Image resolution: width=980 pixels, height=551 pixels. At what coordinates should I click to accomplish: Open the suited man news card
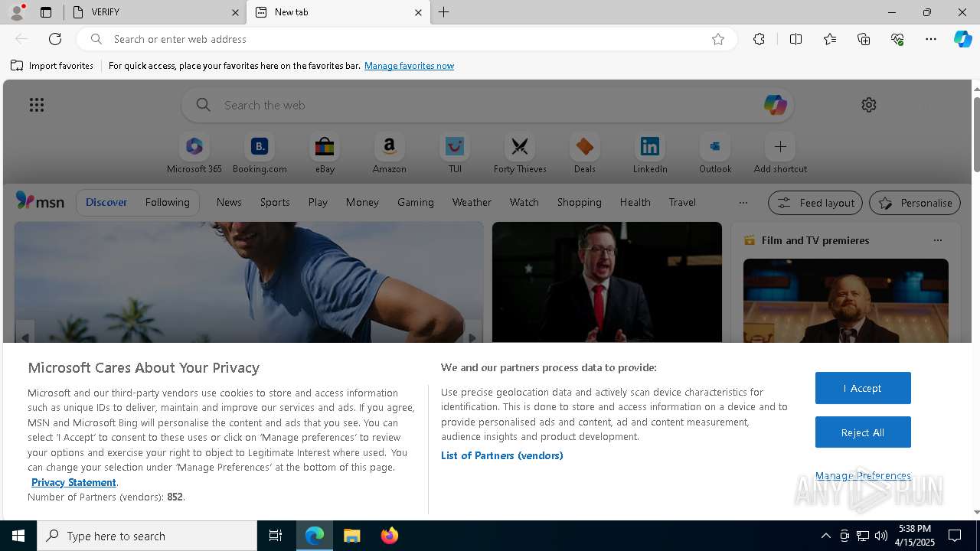(x=607, y=282)
